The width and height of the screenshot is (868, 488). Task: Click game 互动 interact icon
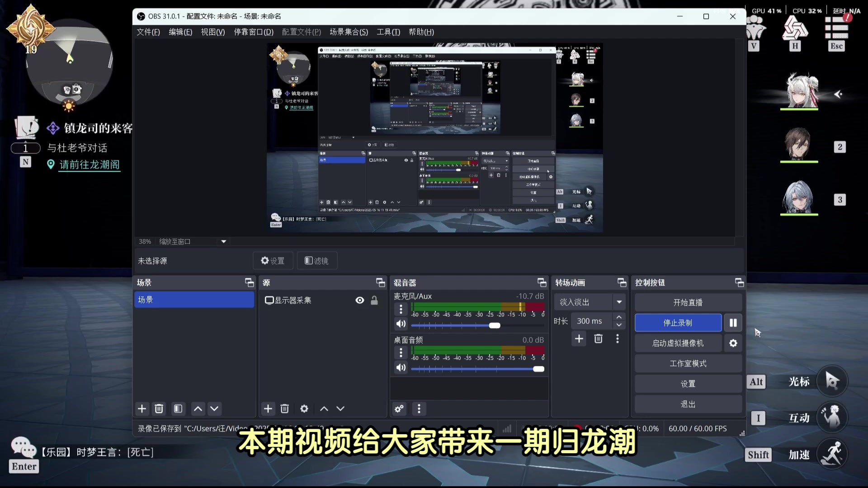(x=832, y=417)
